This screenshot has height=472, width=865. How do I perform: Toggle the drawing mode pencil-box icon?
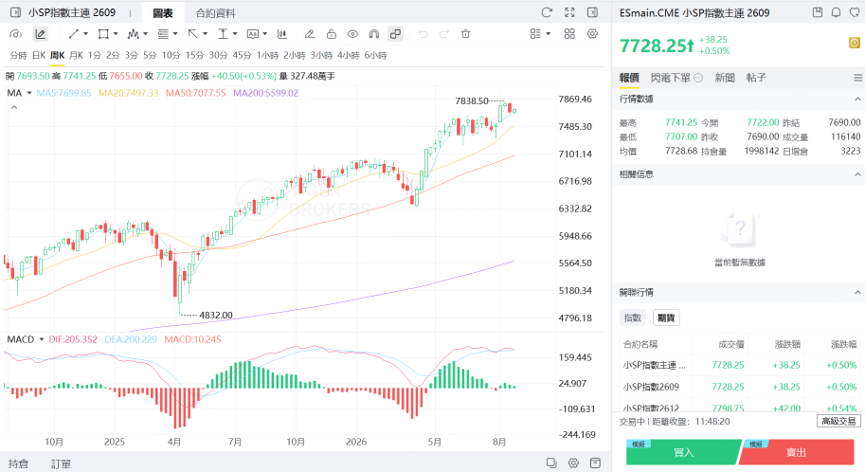click(40, 34)
